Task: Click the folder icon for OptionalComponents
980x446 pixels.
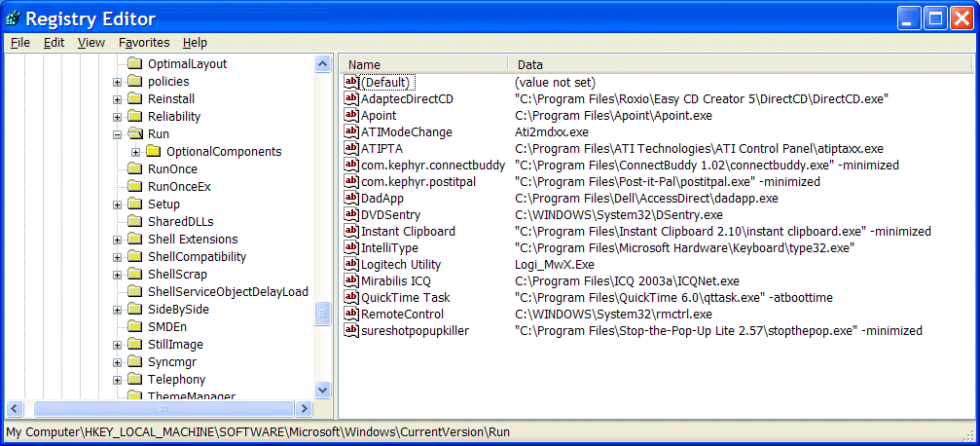Action: point(154,151)
